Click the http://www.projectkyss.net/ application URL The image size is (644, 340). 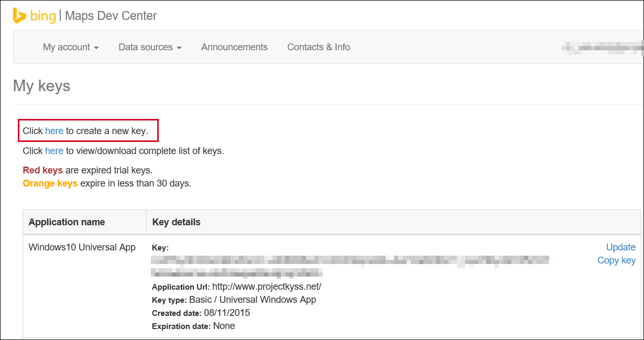pos(267,287)
